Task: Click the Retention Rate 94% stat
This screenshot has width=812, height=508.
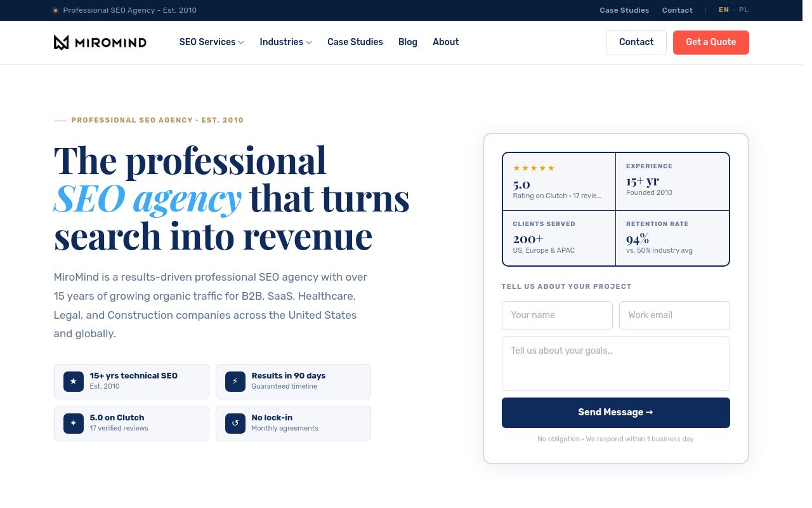Action: (x=672, y=238)
